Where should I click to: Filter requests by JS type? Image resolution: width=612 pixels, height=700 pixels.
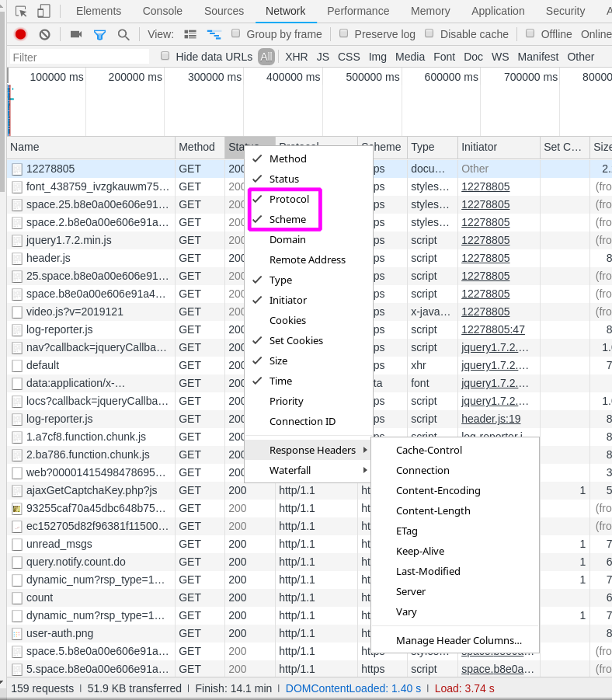pos(323,57)
